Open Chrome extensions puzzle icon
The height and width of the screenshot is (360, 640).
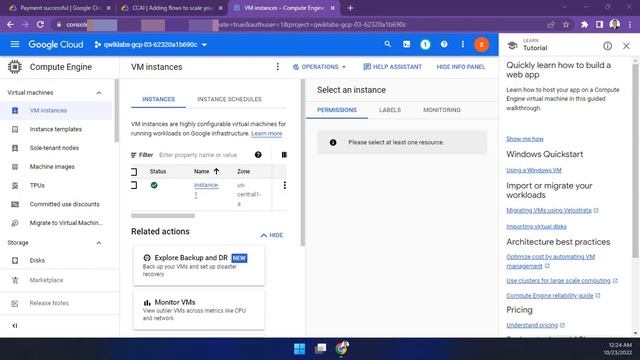coord(584,24)
